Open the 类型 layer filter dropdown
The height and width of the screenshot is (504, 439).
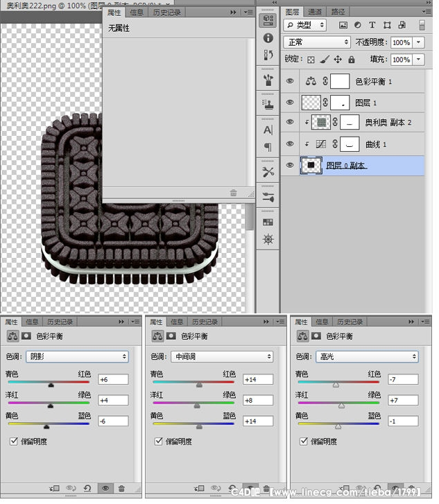point(305,25)
